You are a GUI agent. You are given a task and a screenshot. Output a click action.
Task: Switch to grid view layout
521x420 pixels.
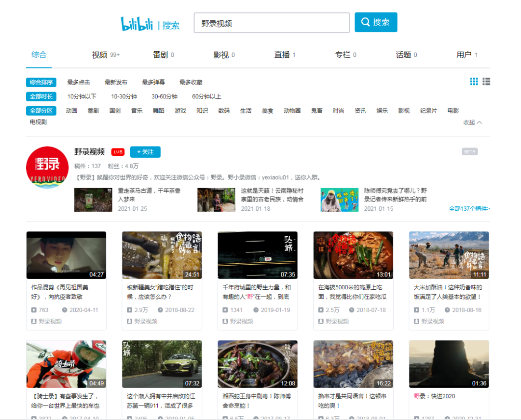474,81
